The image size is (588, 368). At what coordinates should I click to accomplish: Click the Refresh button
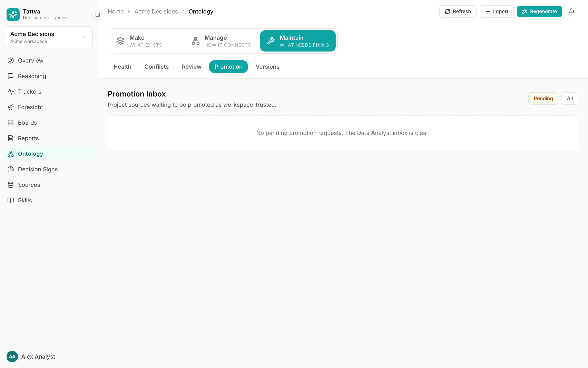(x=458, y=11)
